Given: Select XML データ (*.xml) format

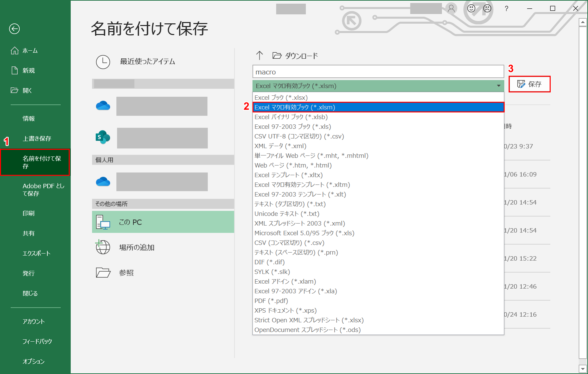Looking at the screenshot, I should pos(378,146).
